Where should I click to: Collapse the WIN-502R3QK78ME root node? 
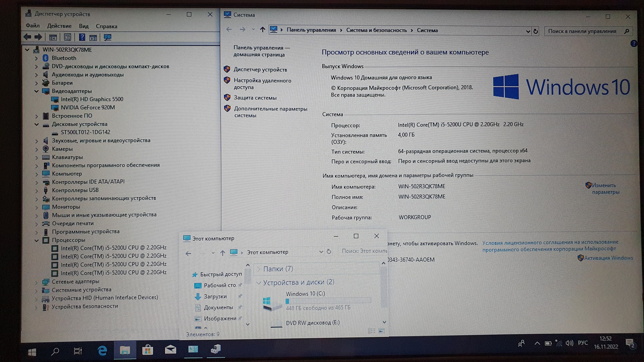[27, 50]
